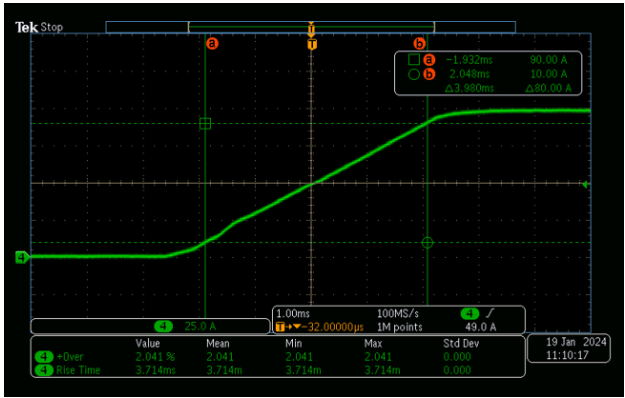Click the clock time 11:10:17

(x=566, y=355)
